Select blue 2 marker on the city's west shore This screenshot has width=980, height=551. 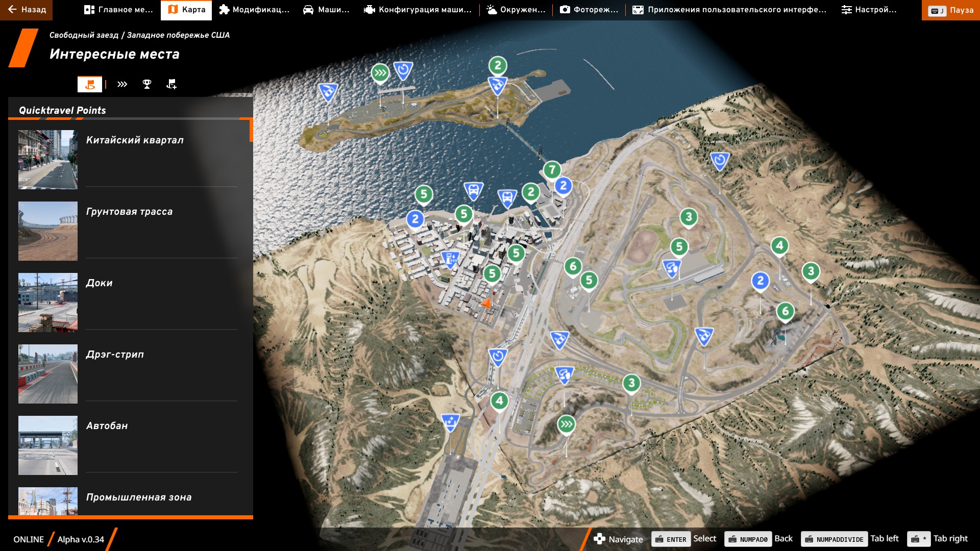coord(415,220)
